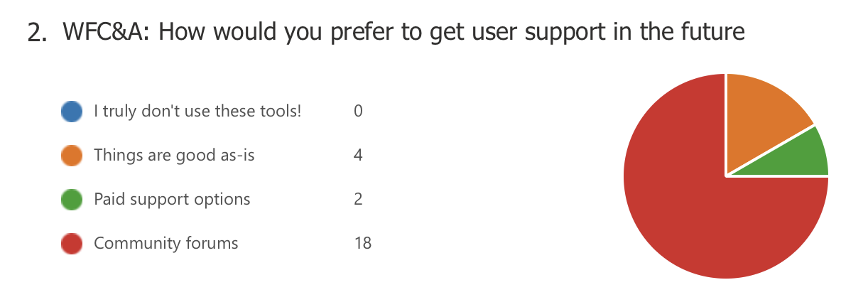Select the green legend dot
Image resolution: width=868 pixels, height=307 pixels.
(72, 200)
